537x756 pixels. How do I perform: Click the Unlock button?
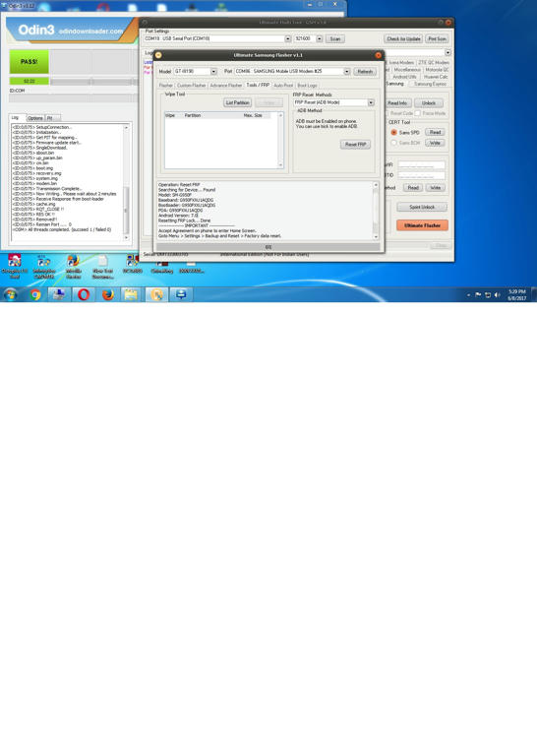tap(429, 103)
